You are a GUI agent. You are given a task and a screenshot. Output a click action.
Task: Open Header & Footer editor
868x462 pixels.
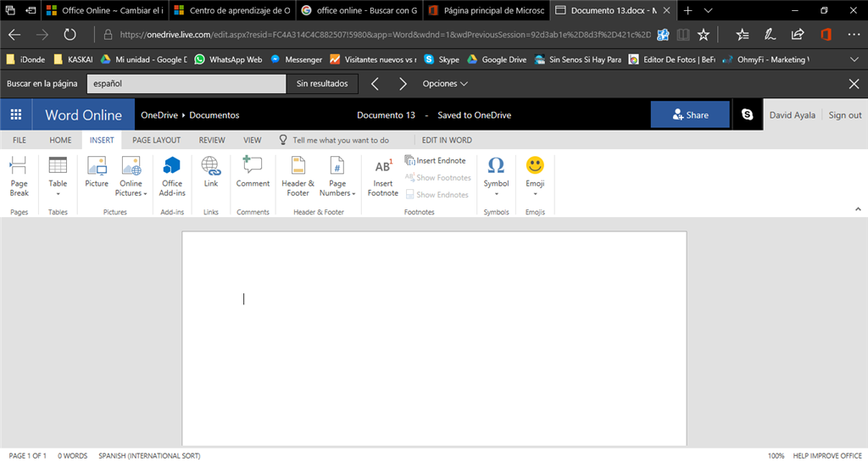click(x=298, y=176)
